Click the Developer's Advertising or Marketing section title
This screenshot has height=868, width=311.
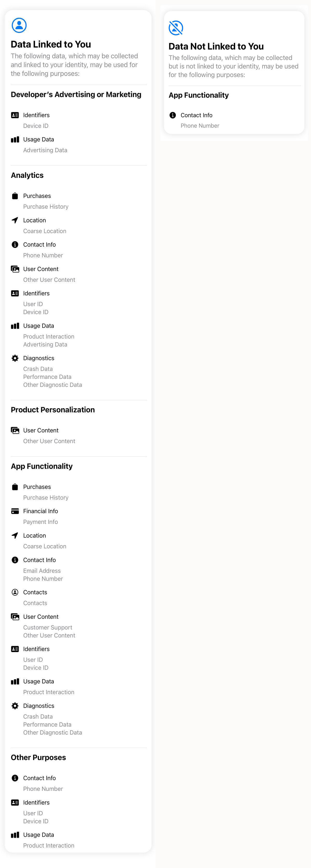(x=76, y=94)
